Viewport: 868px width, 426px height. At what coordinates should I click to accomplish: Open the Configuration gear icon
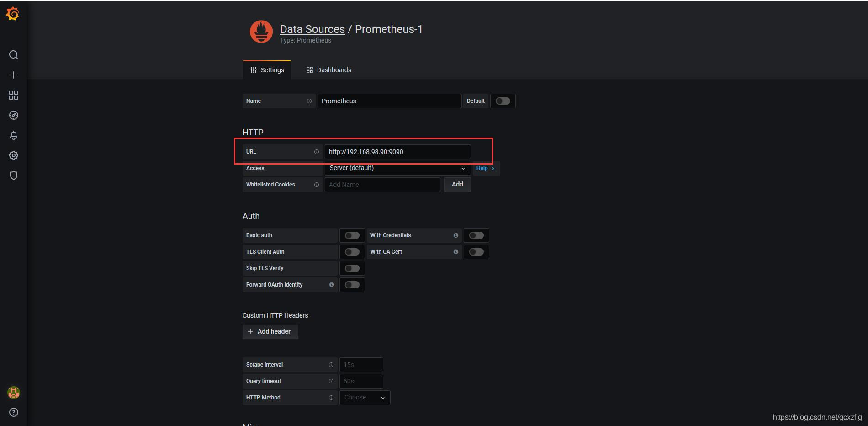click(14, 155)
